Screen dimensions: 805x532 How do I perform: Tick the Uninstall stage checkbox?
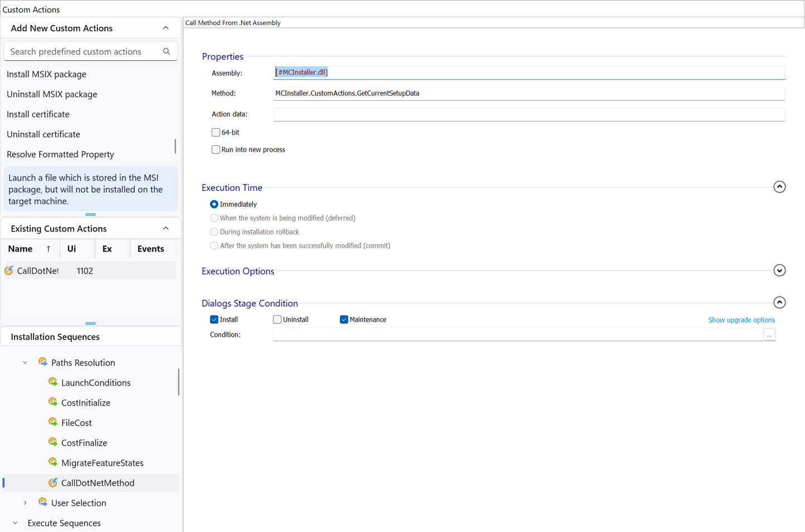[x=277, y=319]
